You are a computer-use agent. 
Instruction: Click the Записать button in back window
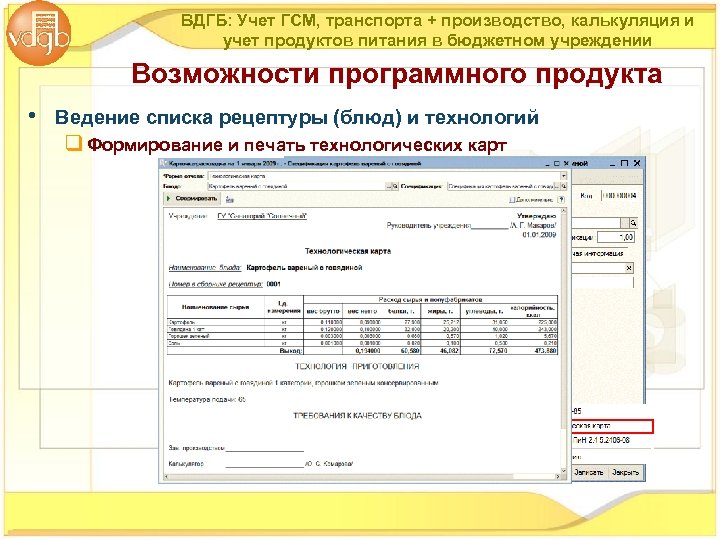coord(588,472)
